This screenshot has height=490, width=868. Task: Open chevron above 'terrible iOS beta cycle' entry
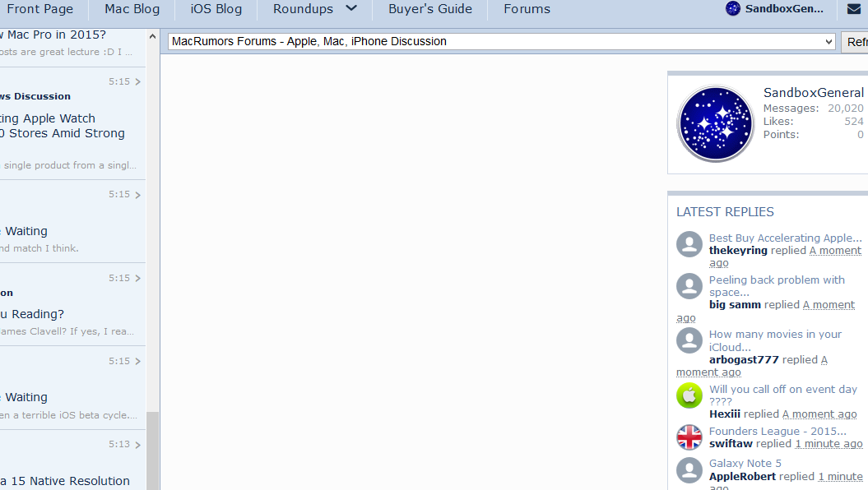click(138, 361)
